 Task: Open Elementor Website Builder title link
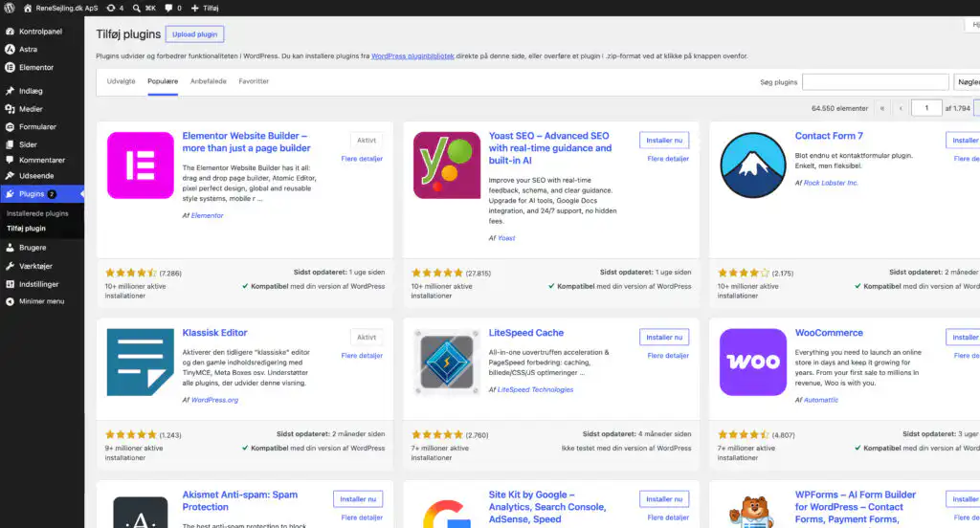point(246,142)
